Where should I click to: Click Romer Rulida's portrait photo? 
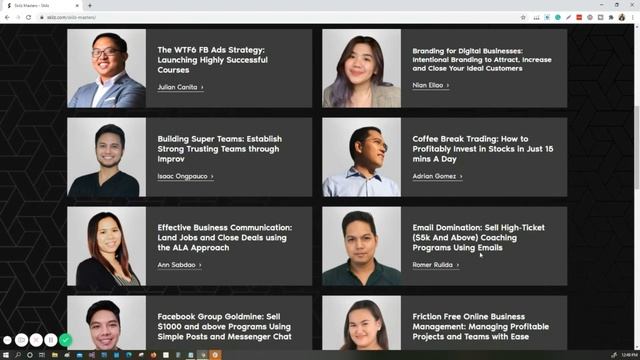tap(362, 246)
